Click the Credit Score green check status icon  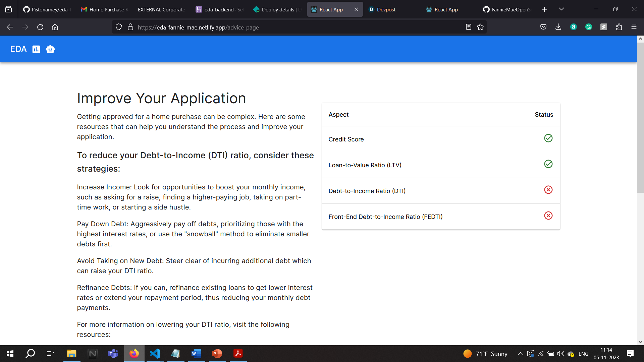[x=548, y=138]
